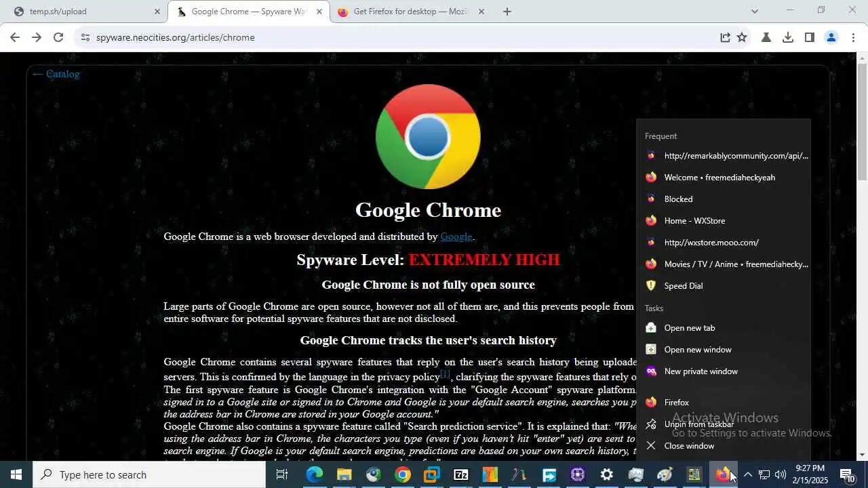Bookmark this tab with the star icon
This screenshot has width=868, height=488.
(742, 37)
